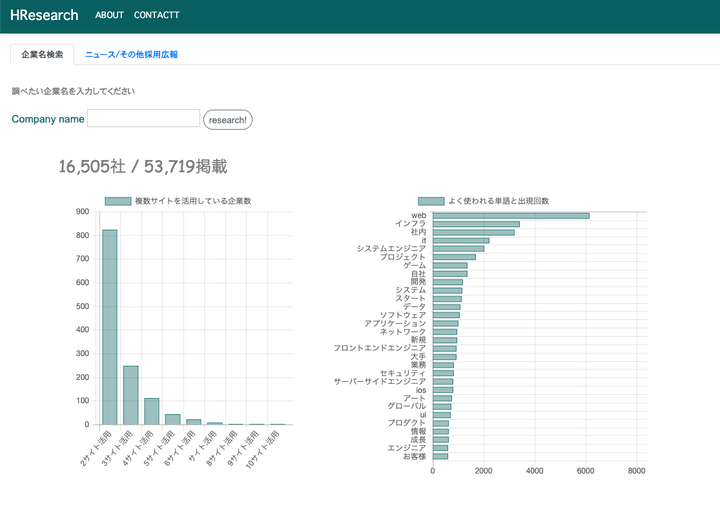The image size is (720, 509).
Task: Select the web bar in word chart
Action: pyautogui.click(x=510, y=215)
